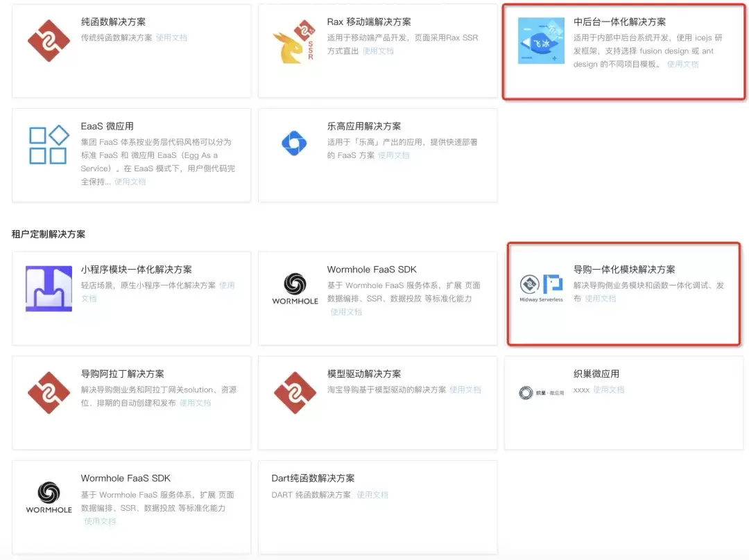
Task: Click the 飞冰 icon in 中后台一体化解决方案
Action: 541,41
